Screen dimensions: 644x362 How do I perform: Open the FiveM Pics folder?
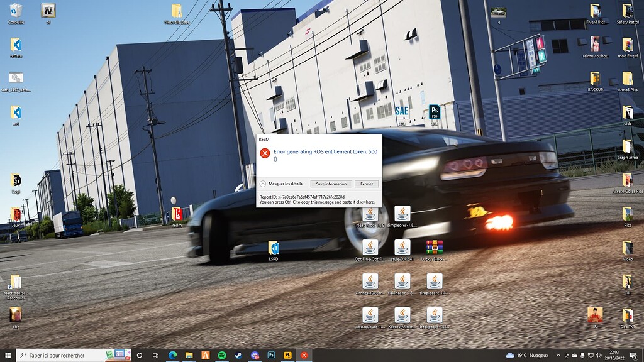(x=595, y=11)
